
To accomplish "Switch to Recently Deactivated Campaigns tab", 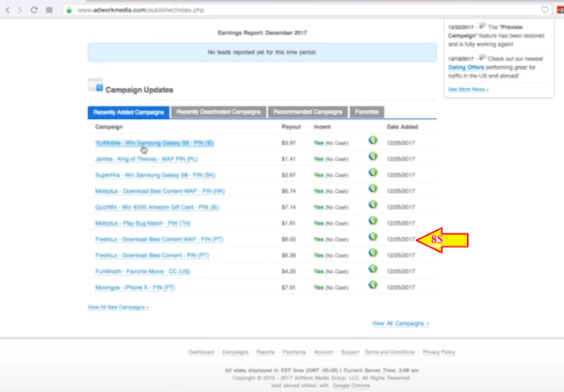I will coord(219,112).
